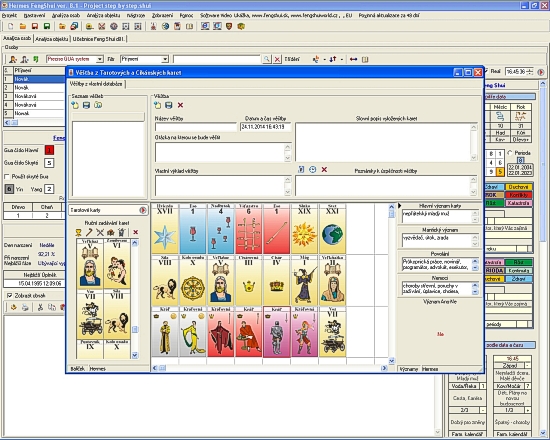Image resolution: width=550 pixels, height=440 pixels.
Task: Click the Katastrofa pink button
Action: [519, 203]
